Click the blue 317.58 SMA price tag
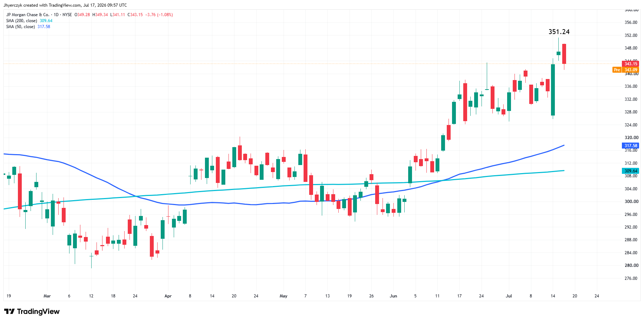644x322 pixels. [631, 145]
